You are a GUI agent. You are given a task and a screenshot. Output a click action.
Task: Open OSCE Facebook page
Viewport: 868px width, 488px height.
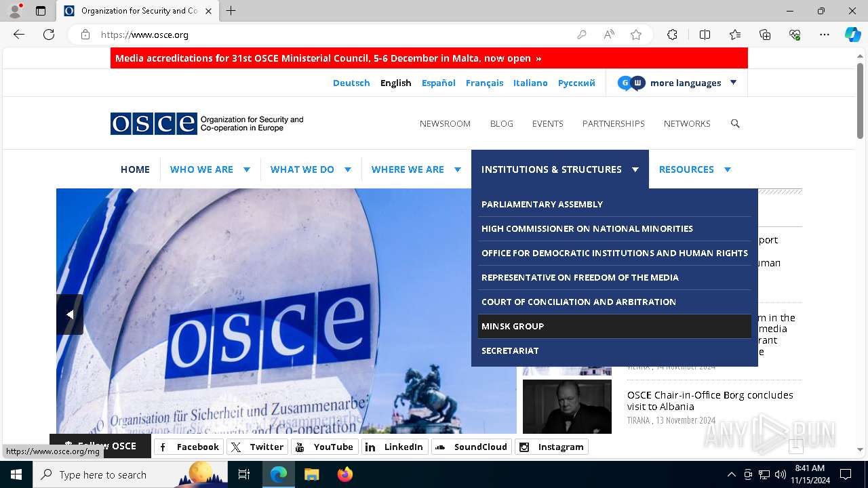(189, 447)
